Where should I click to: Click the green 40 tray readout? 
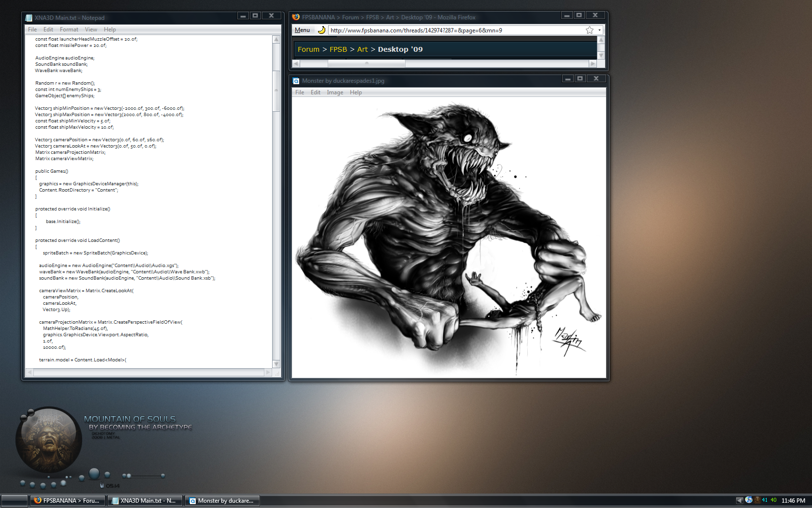point(773,500)
